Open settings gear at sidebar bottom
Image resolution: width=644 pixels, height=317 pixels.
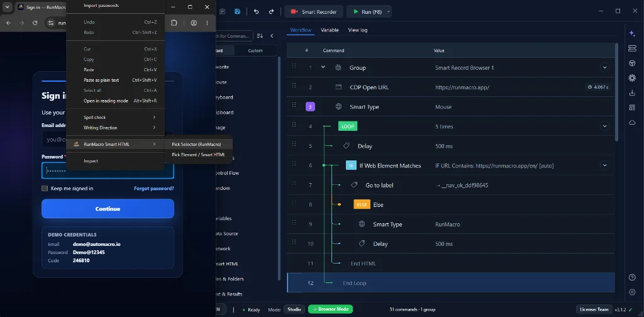point(632,292)
